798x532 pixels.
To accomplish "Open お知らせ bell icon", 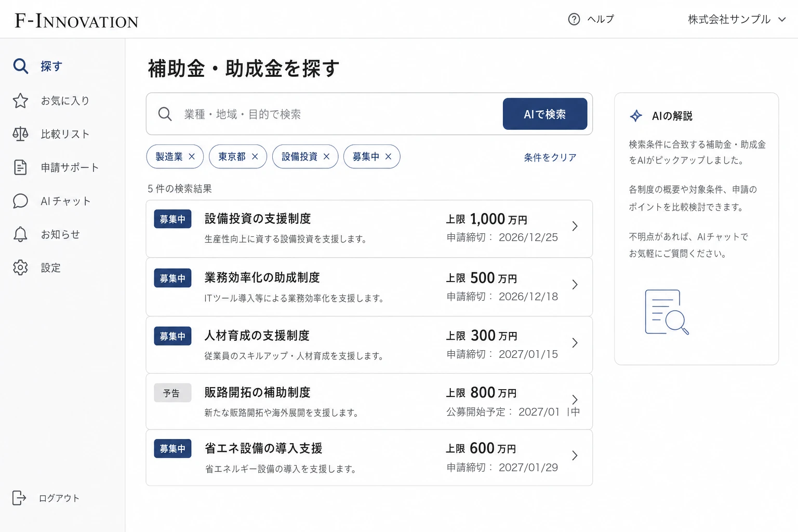I will tap(20, 234).
